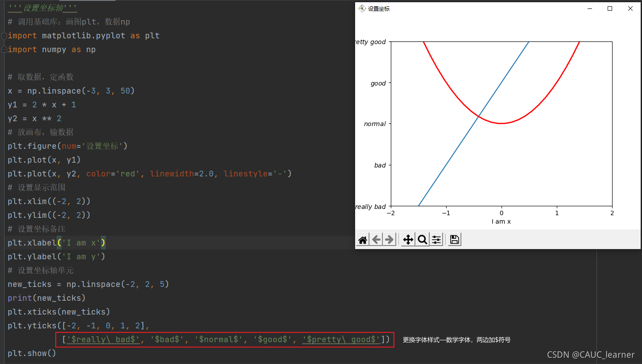
Task: Activate the Pan axes tool
Action: [x=408, y=240]
